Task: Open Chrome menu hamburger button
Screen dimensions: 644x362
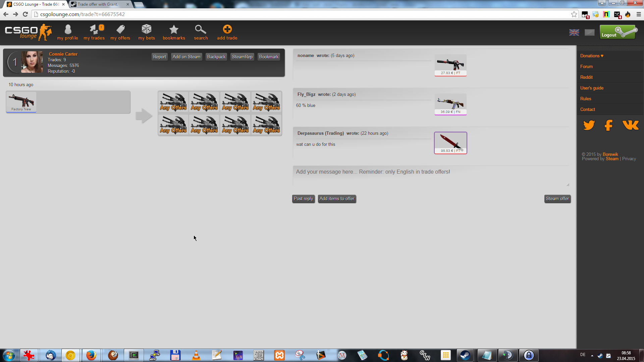Action: pos(639,14)
